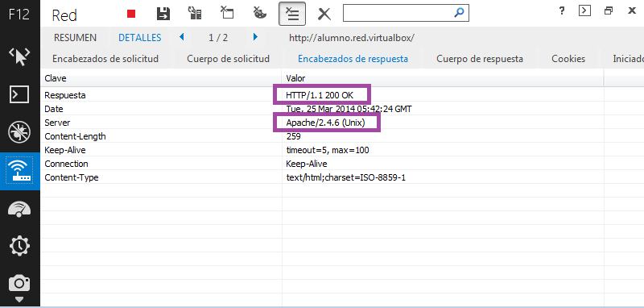
Task: Select the Connection row key
Action: pos(66,164)
